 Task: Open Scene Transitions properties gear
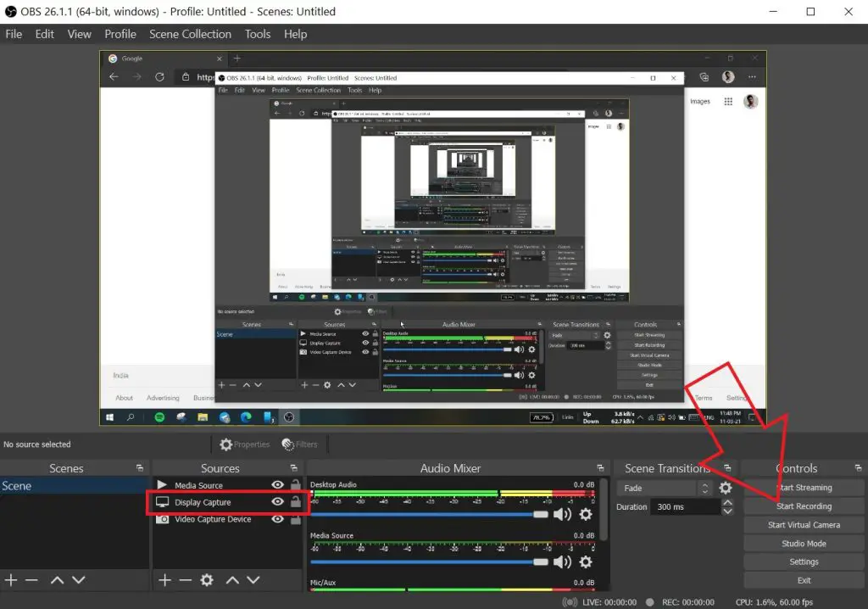(x=725, y=489)
